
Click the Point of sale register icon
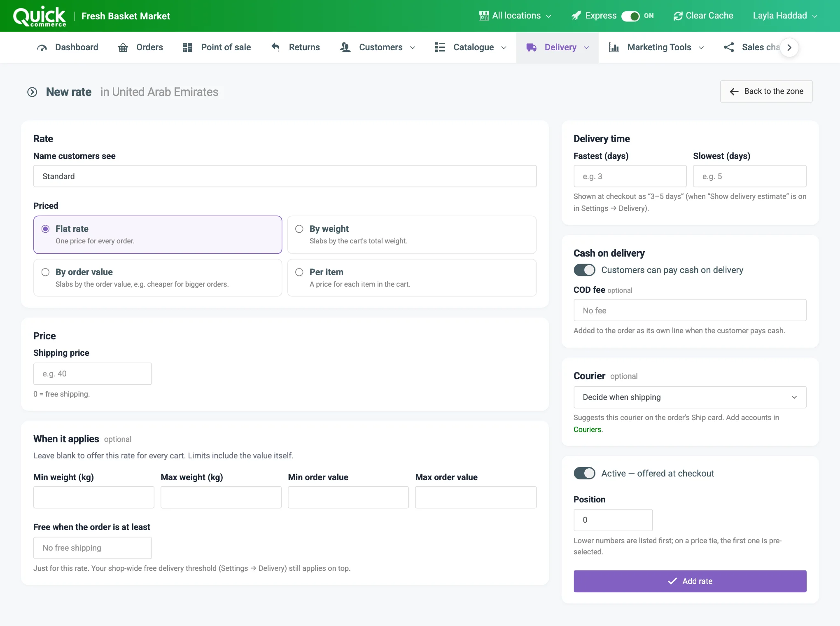point(187,47)
